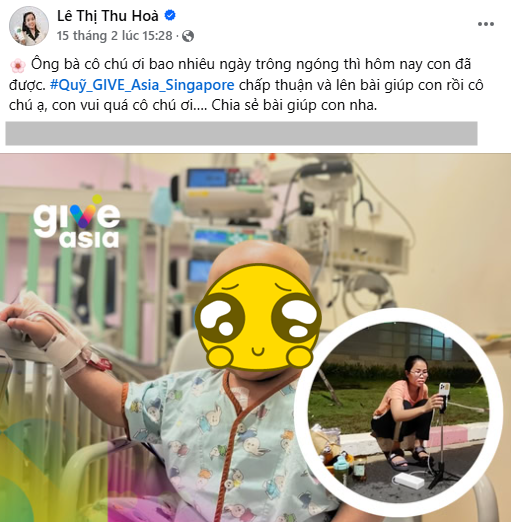Click the white power bank on the ground
The height and width of the screenshot is (522, 511).
pos(409,480)
